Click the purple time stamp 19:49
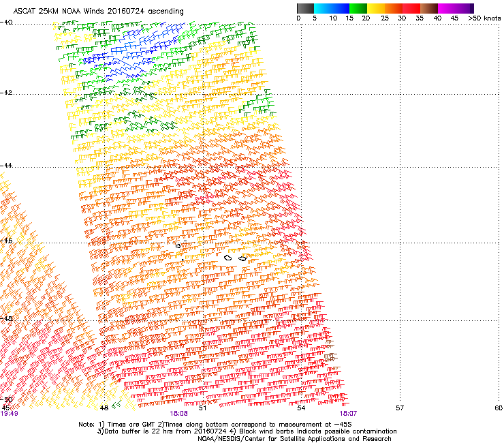 coord(10,414)
